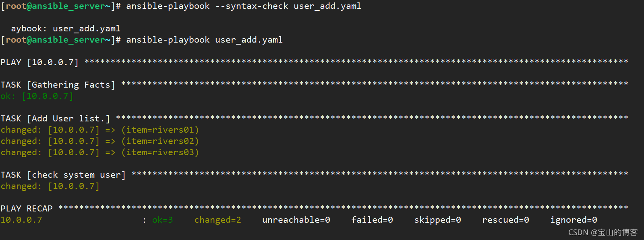Click the recap host 10.0.0.7
This screenshot has height=240, width=644.
pos(21,220)
